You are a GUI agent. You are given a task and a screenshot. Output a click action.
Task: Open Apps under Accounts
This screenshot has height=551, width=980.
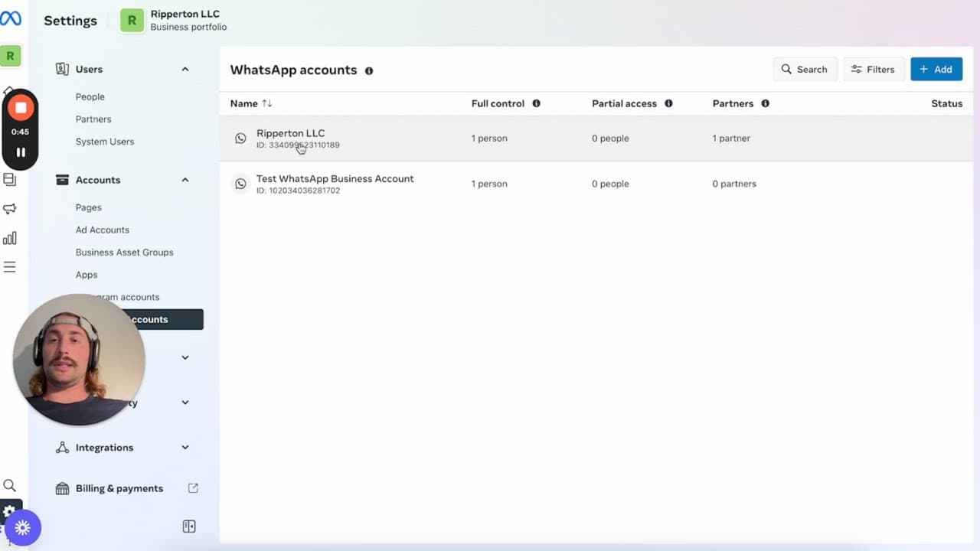87,275
